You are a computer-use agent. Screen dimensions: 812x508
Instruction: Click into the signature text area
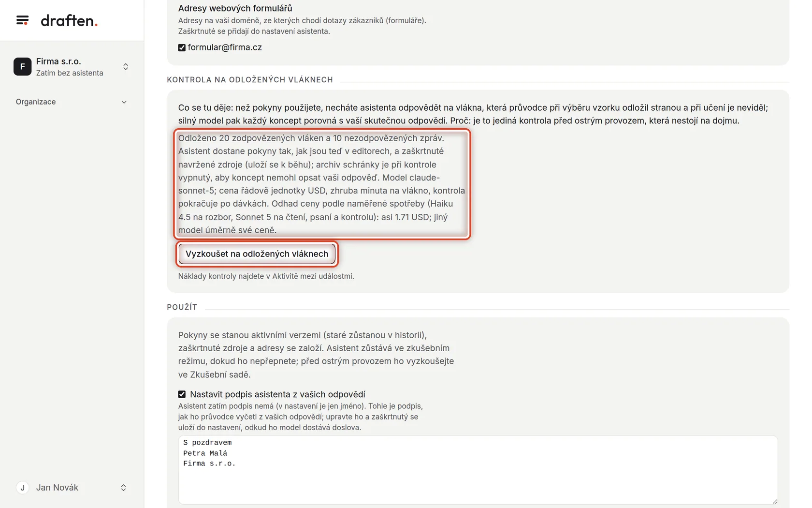(x=478, y=470)
